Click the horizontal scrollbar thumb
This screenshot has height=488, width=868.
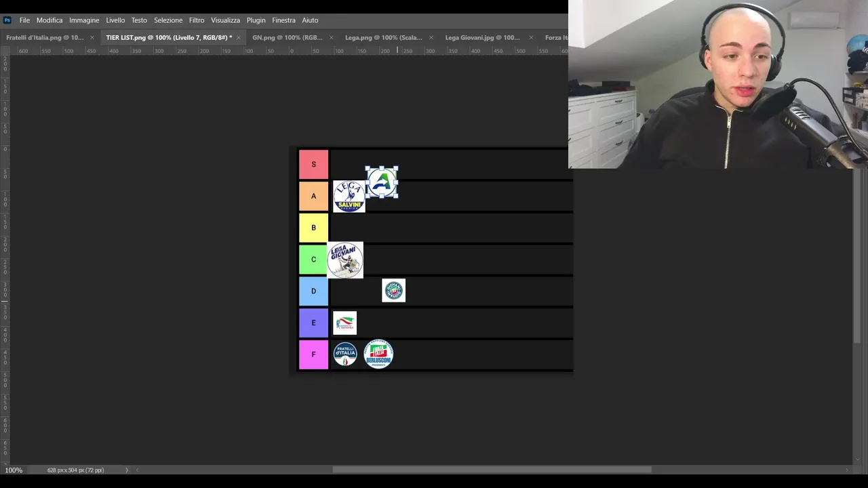pos(492,470)
